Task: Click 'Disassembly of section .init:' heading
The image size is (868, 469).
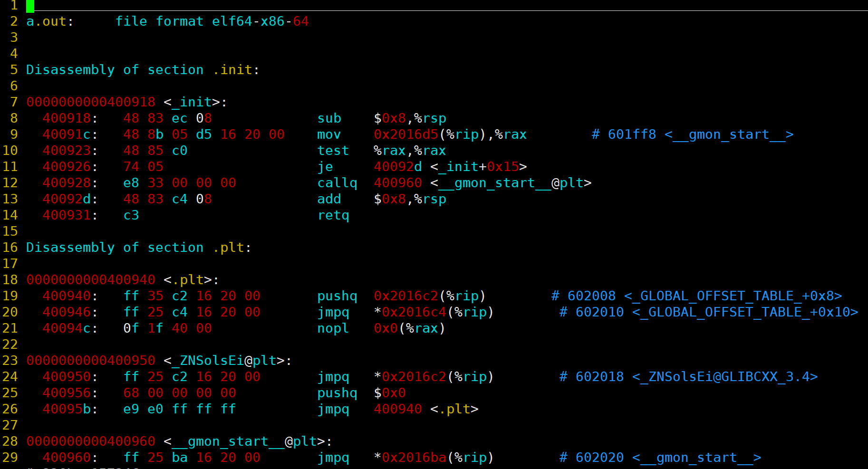Action: 143,70
